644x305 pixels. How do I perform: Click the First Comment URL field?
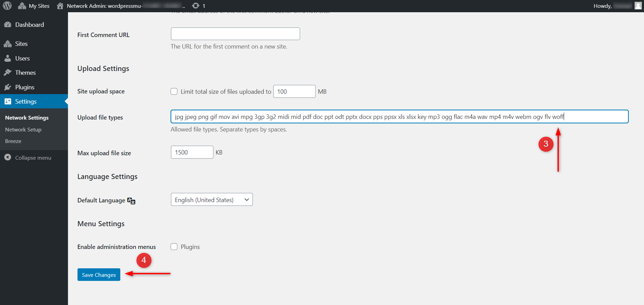point(235,34)
